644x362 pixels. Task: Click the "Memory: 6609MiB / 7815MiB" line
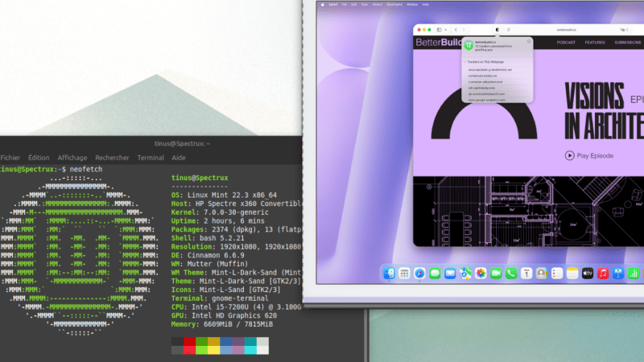pyautogui.click(x=222, y=324)
